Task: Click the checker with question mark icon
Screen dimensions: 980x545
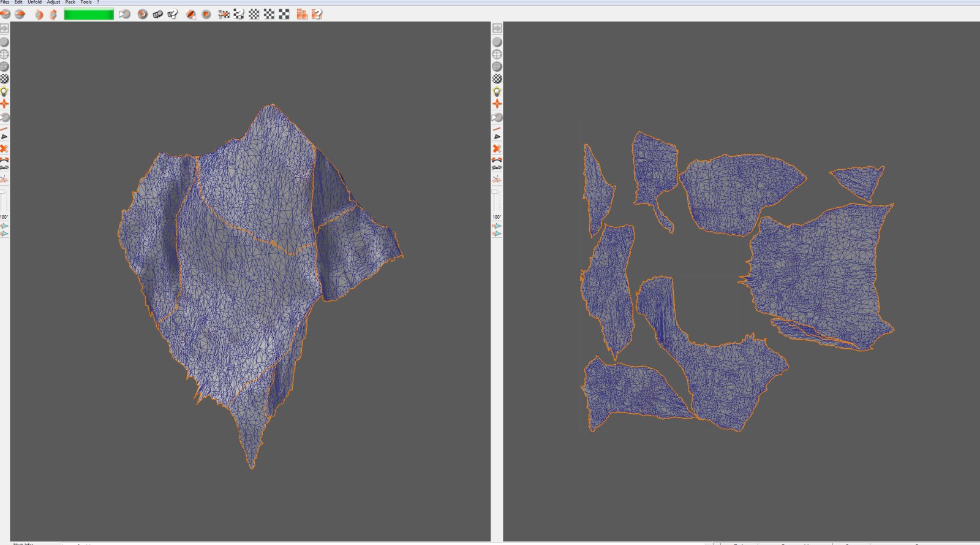Action: (x=239, y=14)
